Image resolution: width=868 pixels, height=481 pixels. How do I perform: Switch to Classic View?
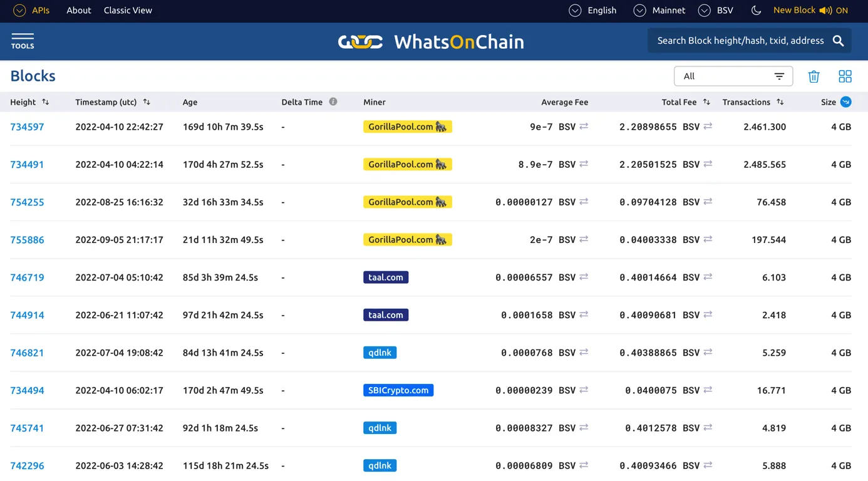pyautogui.click(x=128, y=10)
